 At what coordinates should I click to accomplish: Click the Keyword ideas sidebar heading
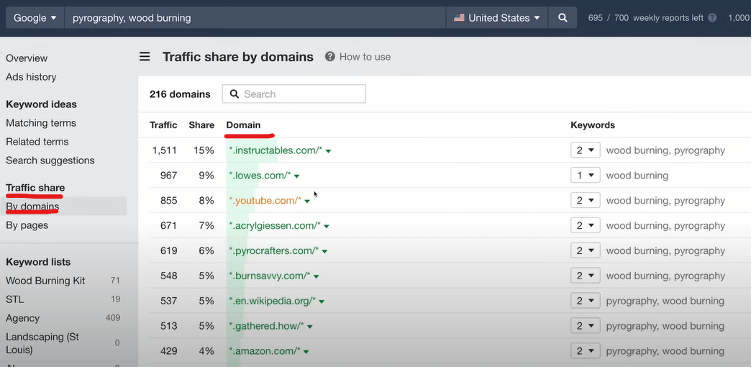coord(41,104)
